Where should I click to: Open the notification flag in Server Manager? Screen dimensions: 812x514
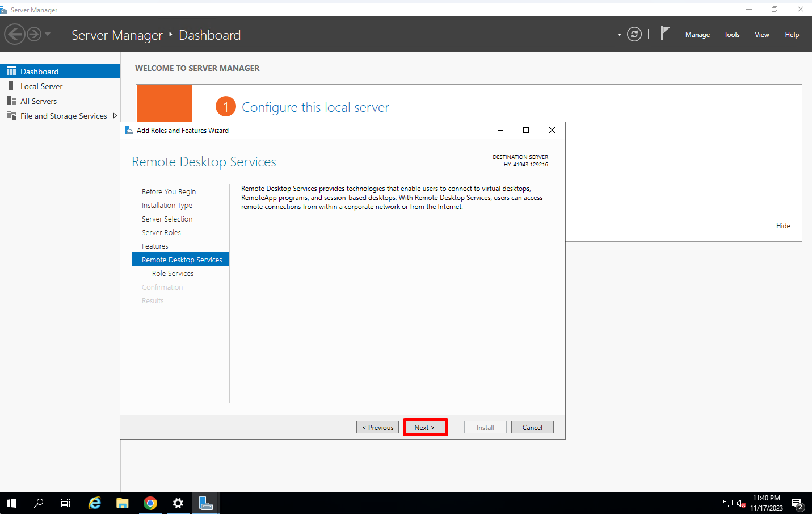coord(664,32)
